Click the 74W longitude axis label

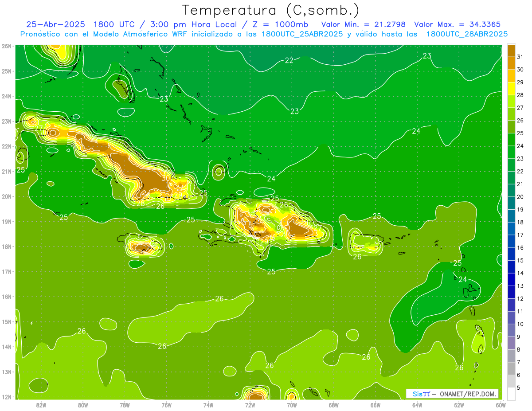(208, 405)
